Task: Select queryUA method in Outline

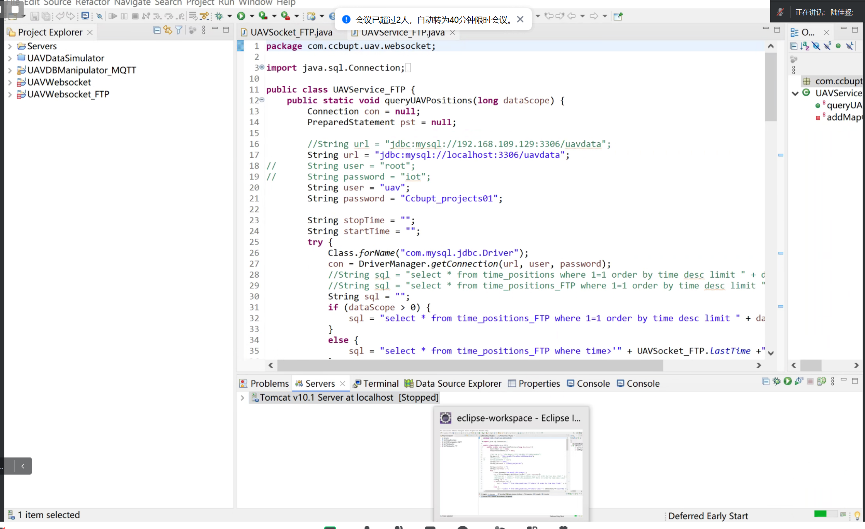Action: (x=839, y=105)
